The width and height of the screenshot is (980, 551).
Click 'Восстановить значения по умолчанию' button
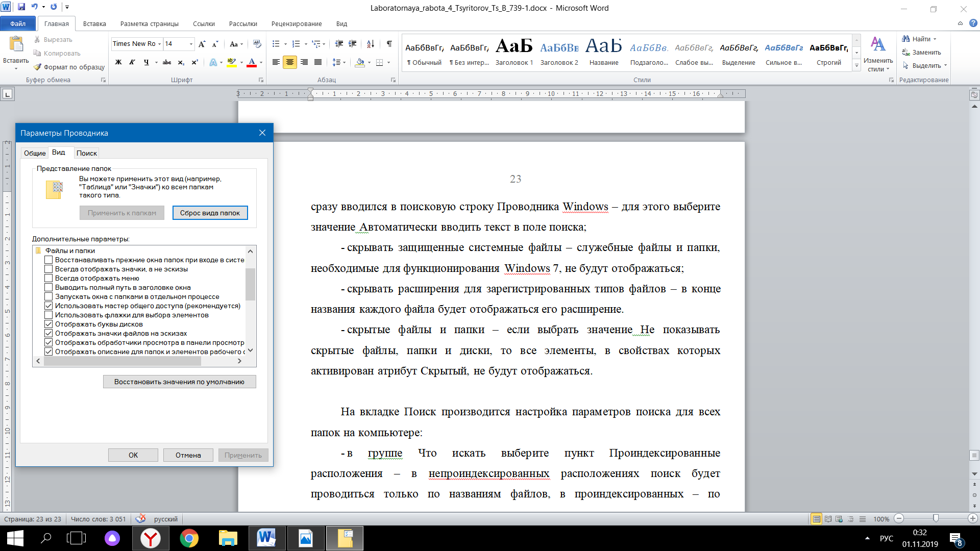coord(179,382)
